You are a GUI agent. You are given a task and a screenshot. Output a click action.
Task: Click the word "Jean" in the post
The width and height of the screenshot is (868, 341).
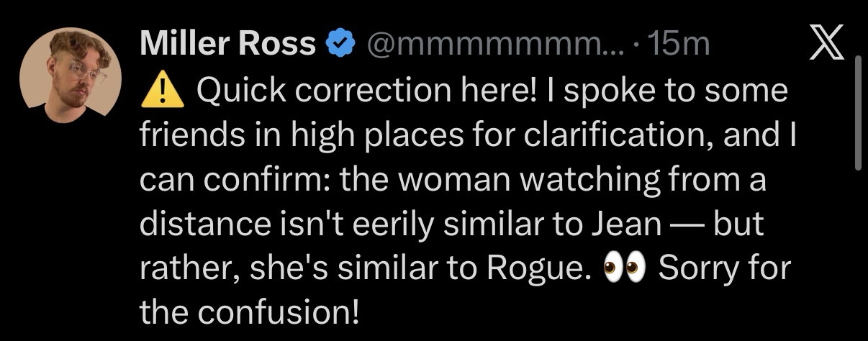(629, 225)
